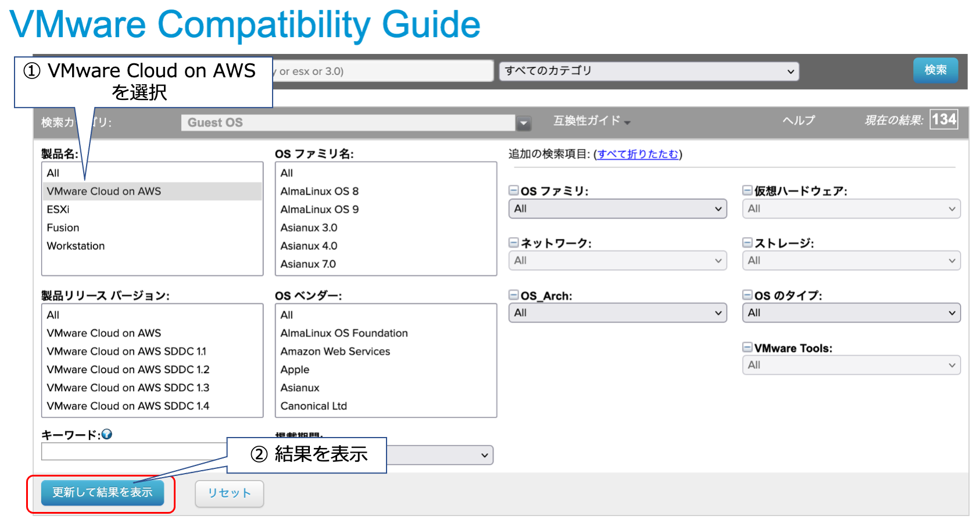Click the globe help icon next to キーワード
The height and width of the screenshot is (523, 980).
pos(108,434)
